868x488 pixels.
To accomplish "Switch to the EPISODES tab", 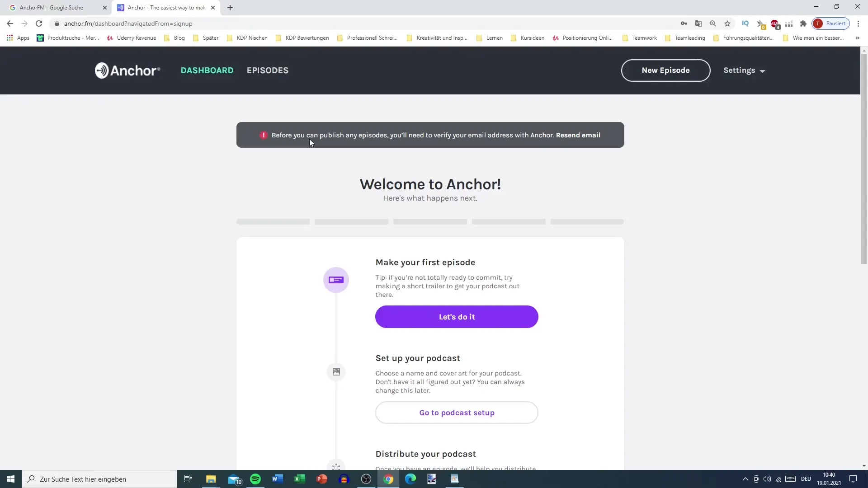I will pyautogui.click(x=268, y=70).
